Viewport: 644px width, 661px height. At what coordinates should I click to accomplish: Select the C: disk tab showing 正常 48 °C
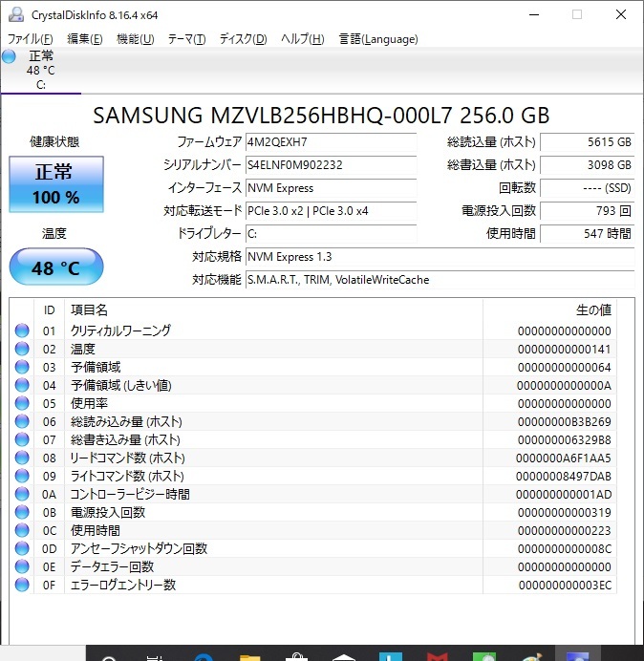click(41, 71)
